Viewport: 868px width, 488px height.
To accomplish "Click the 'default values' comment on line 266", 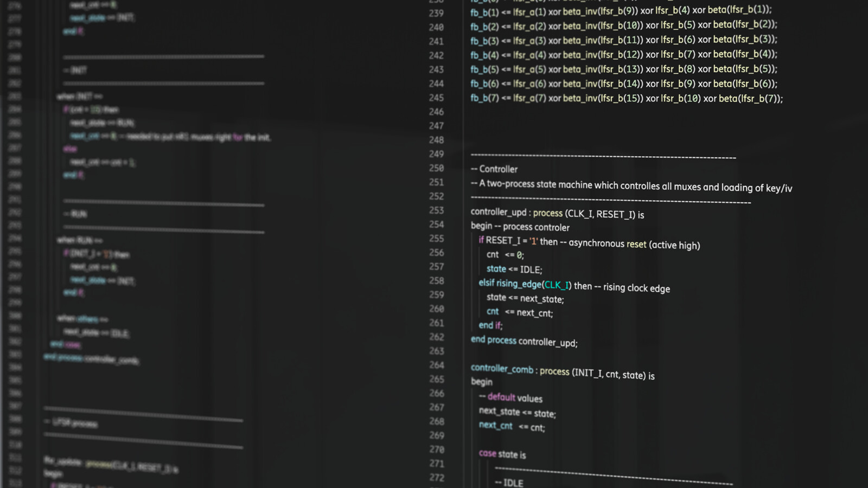I will [x=511, y=397].
